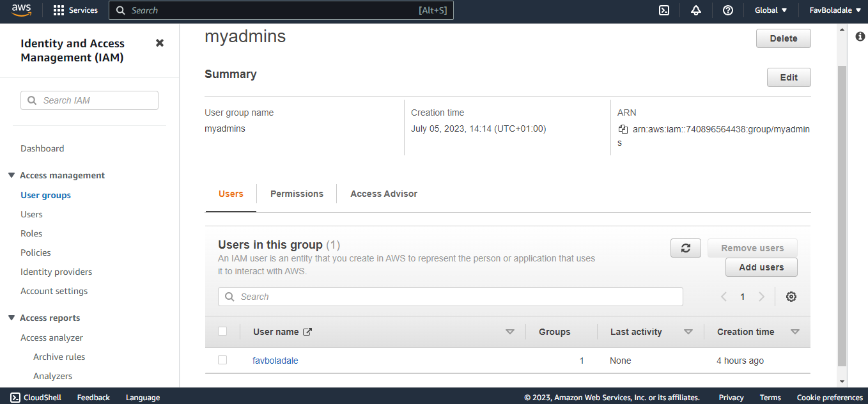868x404 pixels.
Task: Open User groups in the sidebar
Action: tap(45, 195)
